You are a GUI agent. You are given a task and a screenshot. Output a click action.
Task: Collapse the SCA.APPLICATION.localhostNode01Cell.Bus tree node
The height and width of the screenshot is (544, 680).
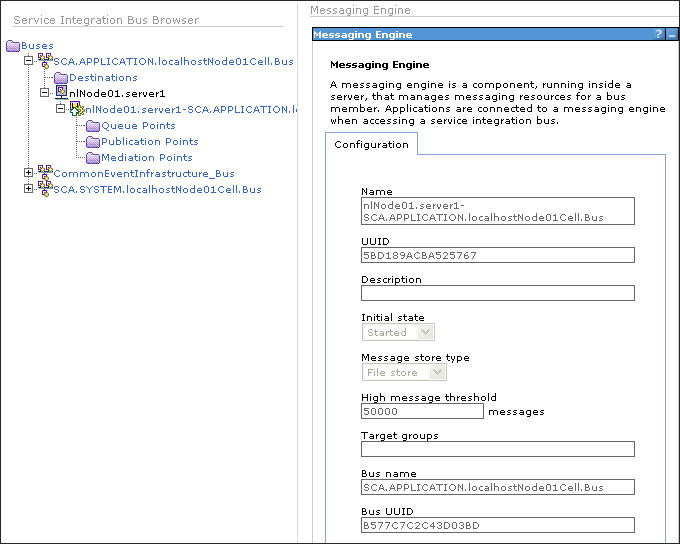29,61
